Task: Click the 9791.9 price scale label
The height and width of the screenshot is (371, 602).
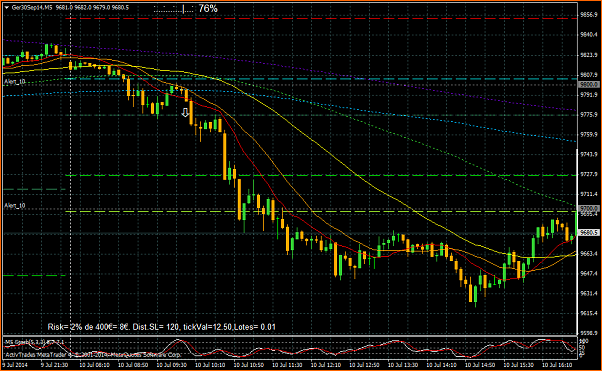Action: pos(589,94)
